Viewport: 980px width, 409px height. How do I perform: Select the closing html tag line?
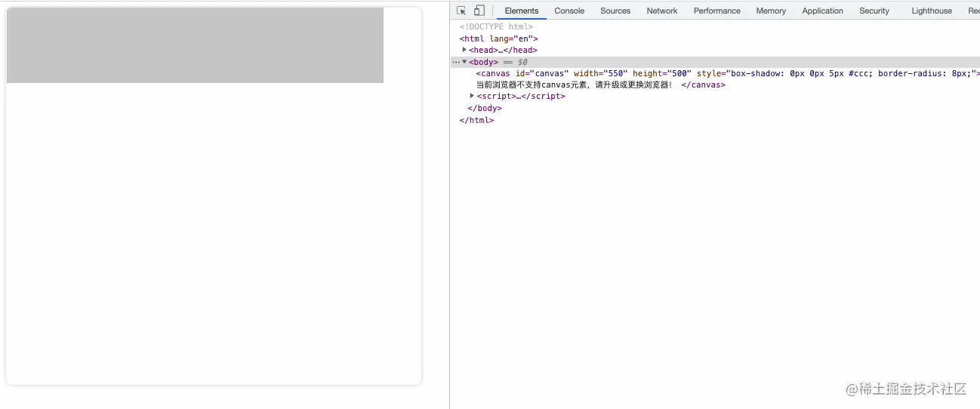tap(476, 120)
